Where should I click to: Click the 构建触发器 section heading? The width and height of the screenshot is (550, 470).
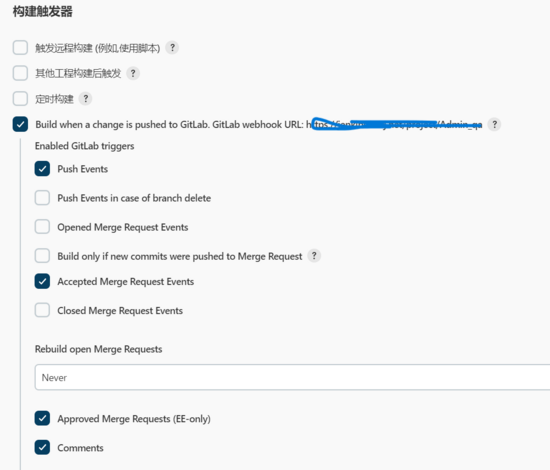tap(43, 12)
